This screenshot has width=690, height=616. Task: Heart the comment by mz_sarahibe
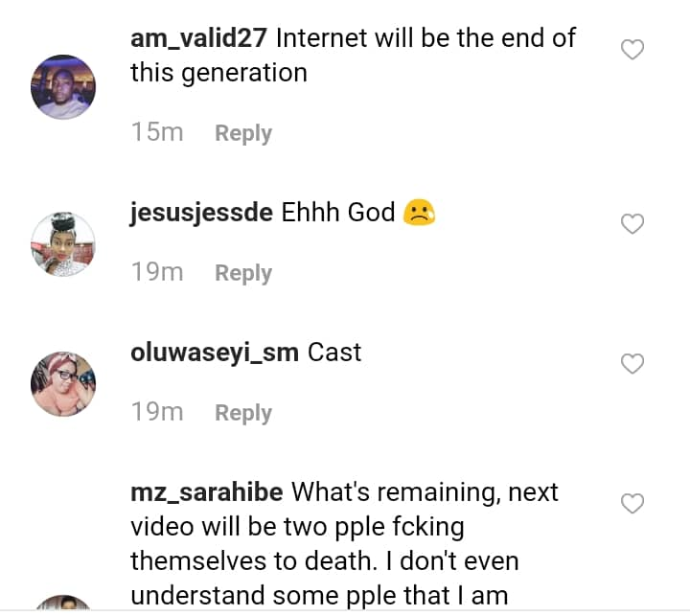pyautogui.click(x=632, y=504)
